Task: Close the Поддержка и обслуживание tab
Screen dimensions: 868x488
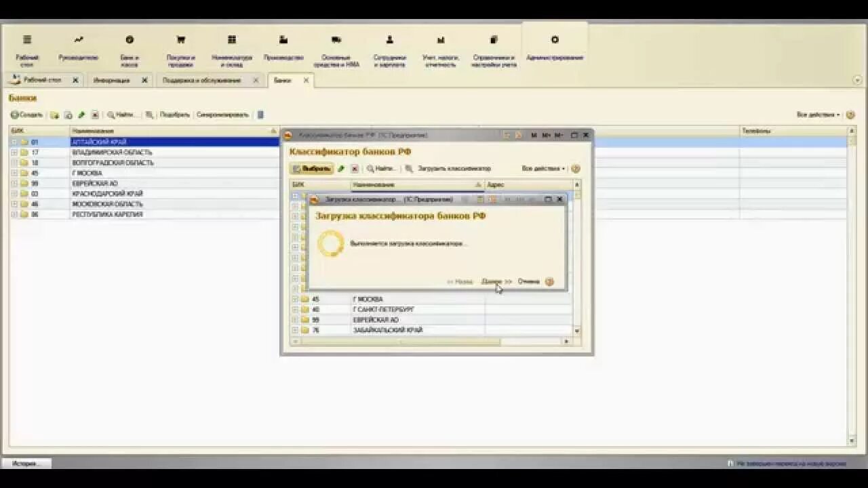Action: (256, 80)
